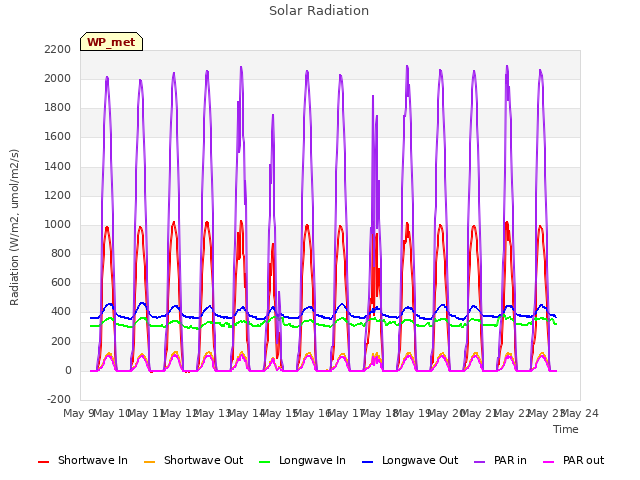The height and width of the screenshot is (480, 640).
Task: Select the Longwave In legend label
Action: [312, 460]
